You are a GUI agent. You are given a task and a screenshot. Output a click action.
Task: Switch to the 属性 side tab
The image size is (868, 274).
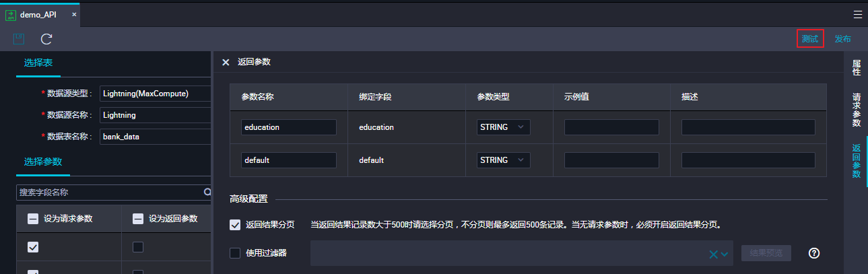click(x=857, y=67)
